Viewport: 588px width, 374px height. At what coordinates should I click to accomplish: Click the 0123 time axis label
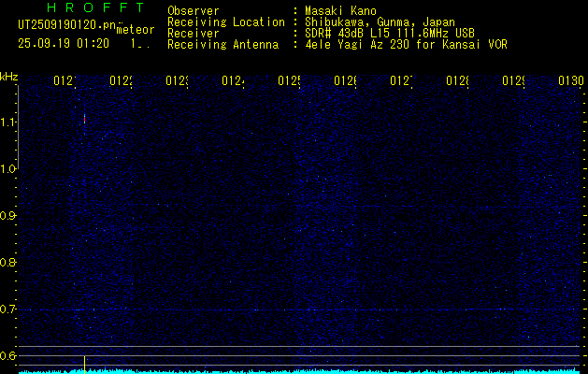(x=177, y=80)
